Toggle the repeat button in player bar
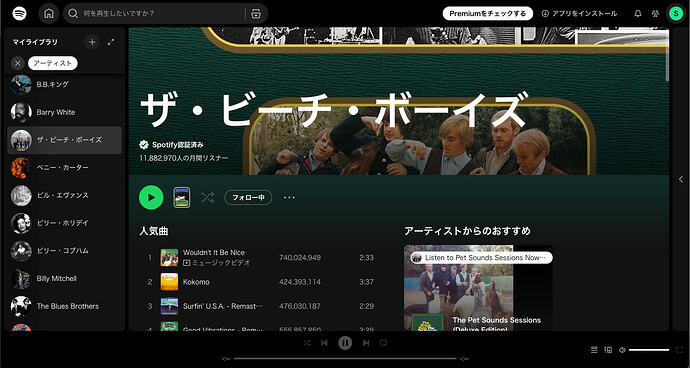This screenshot has height=368, width=690. [383, 342]
